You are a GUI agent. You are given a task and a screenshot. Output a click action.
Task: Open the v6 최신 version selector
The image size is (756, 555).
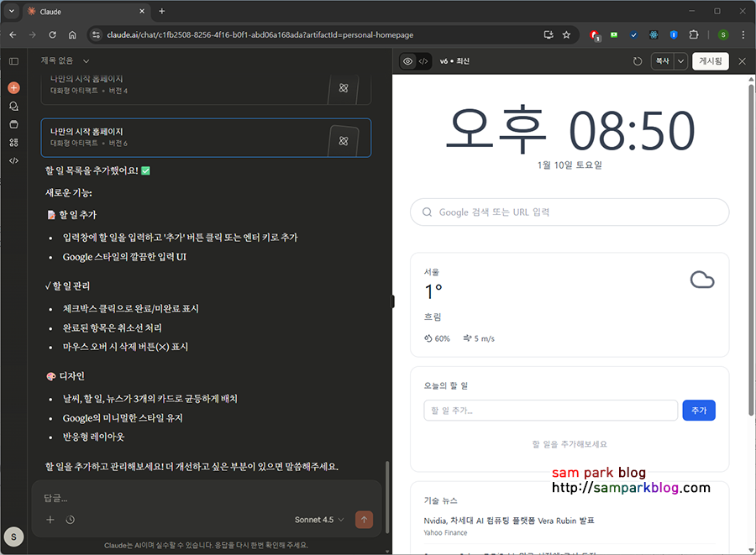(x=454, y=61)
